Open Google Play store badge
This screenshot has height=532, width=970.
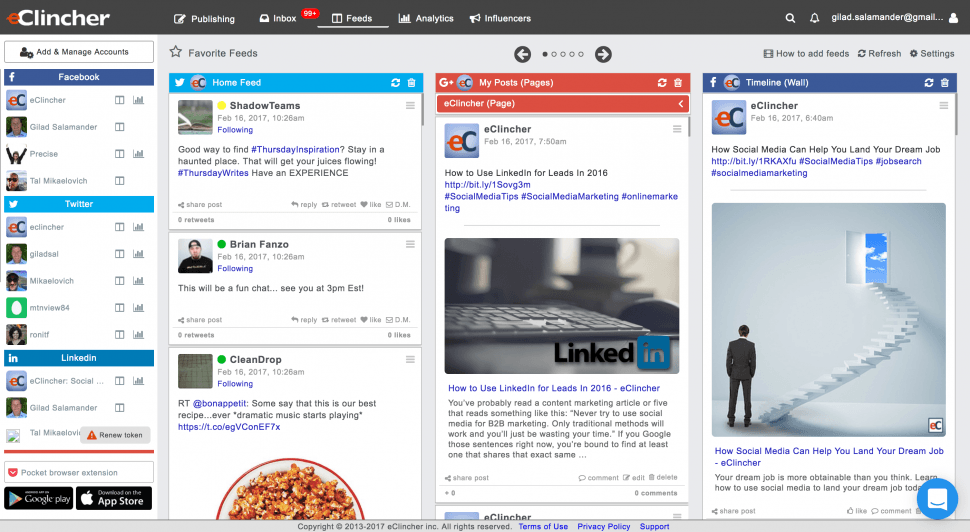39,498
